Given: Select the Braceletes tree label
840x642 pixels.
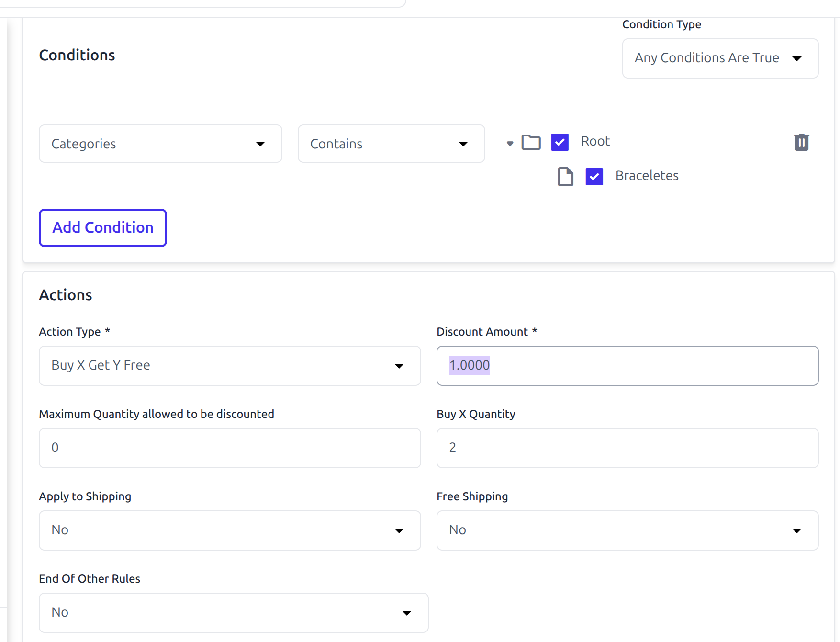Looking at the screenshot, I should coord(647,176).
